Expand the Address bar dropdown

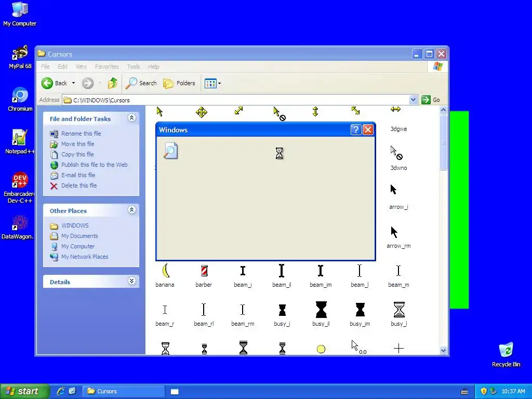413,100
